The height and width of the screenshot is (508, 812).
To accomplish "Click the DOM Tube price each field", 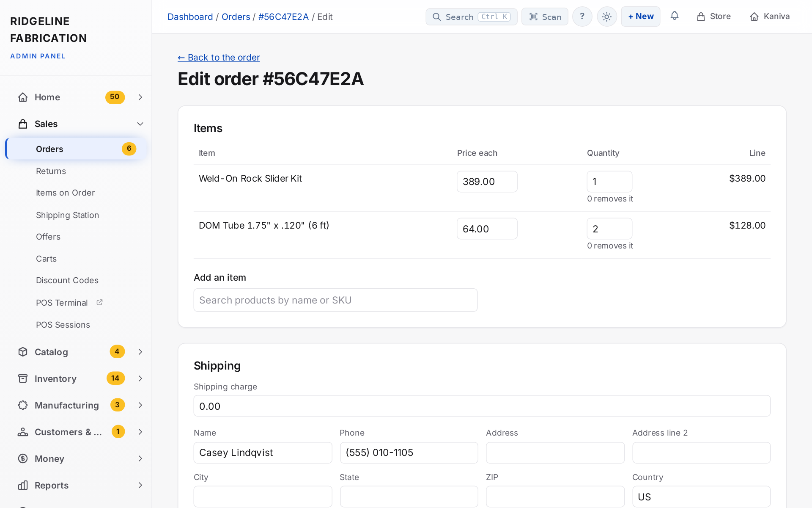I will pos(487,229).
